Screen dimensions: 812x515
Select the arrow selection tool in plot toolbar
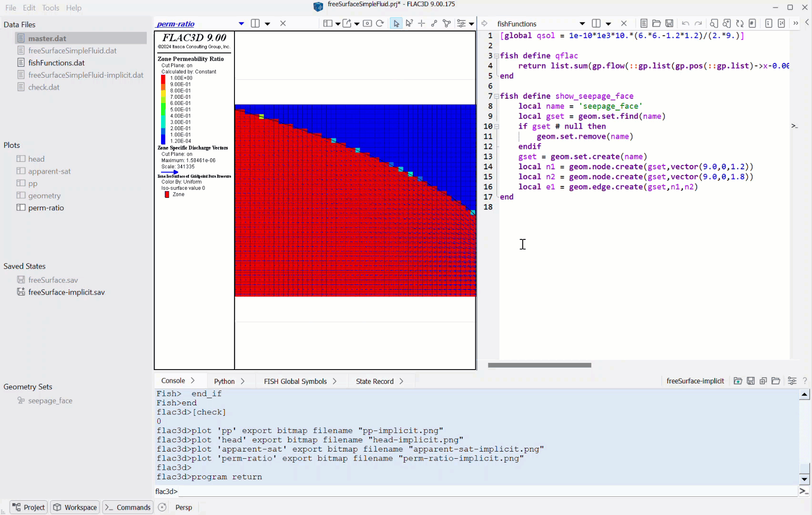coord(396,23)
